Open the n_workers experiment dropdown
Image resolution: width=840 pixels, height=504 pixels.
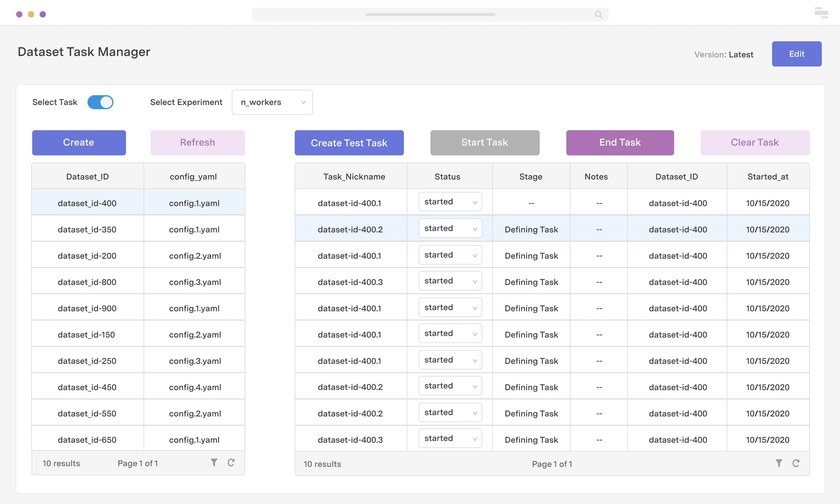click(272, 102)
